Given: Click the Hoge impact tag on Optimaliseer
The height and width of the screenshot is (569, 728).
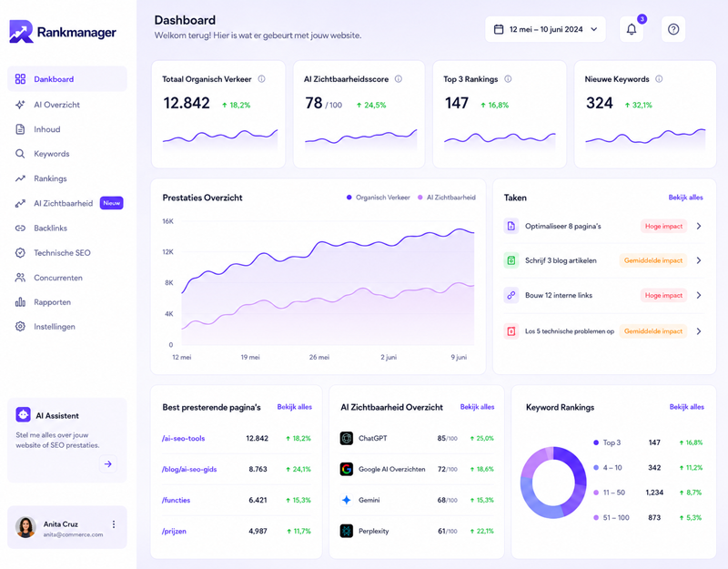Looking at the screenshot, I should (x=663, y=226).
